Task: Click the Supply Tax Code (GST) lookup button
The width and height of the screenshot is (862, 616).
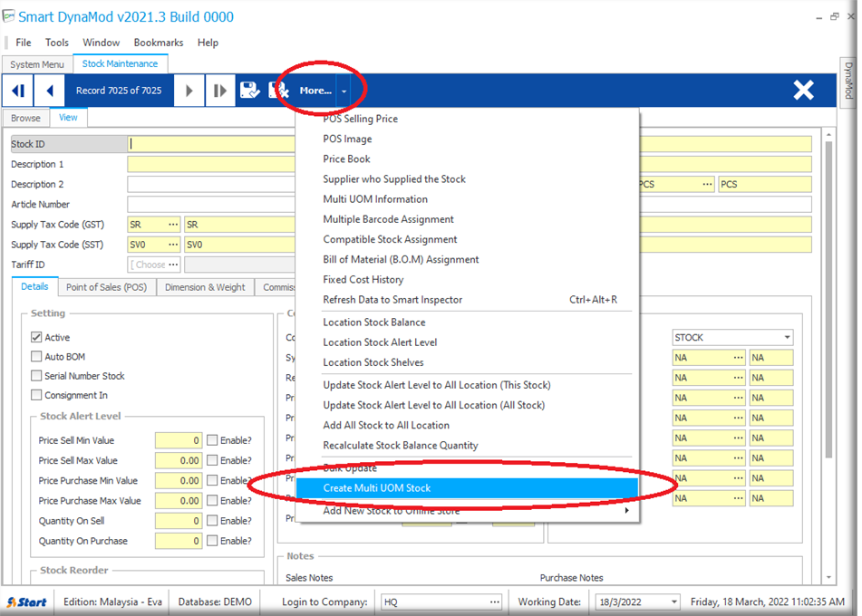Action: coord(172,225)
